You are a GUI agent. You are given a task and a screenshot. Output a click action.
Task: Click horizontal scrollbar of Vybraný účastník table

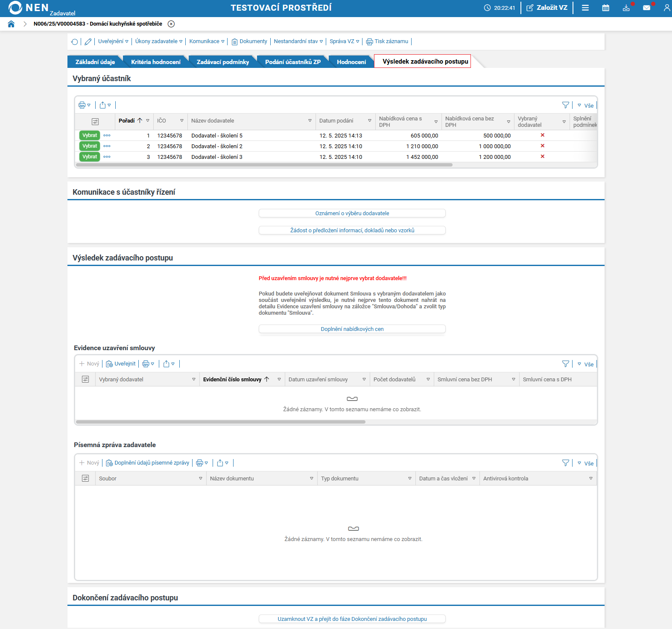pyautogui.click(x=264, y=165)
